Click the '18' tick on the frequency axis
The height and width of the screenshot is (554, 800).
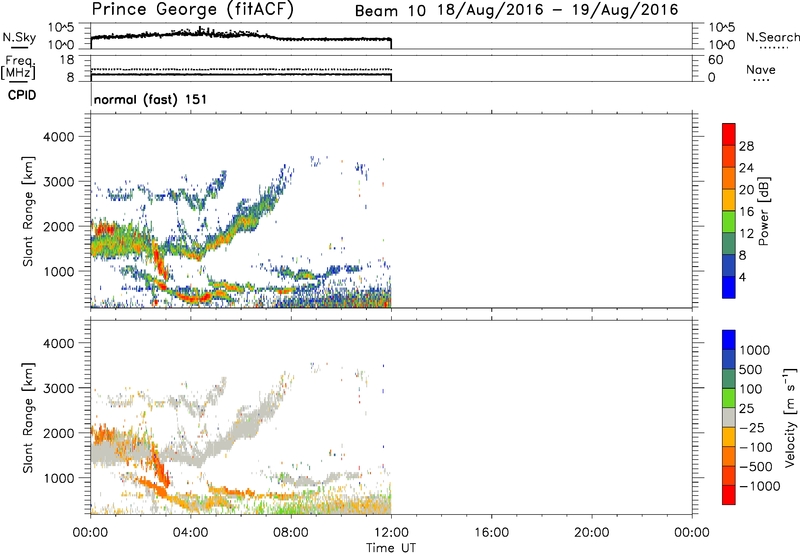(x=67, y=60)
